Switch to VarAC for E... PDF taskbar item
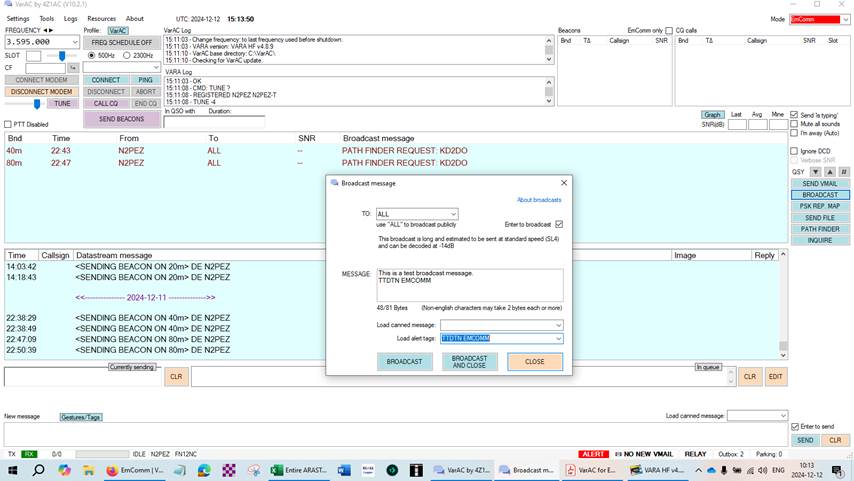 point(591,470)
